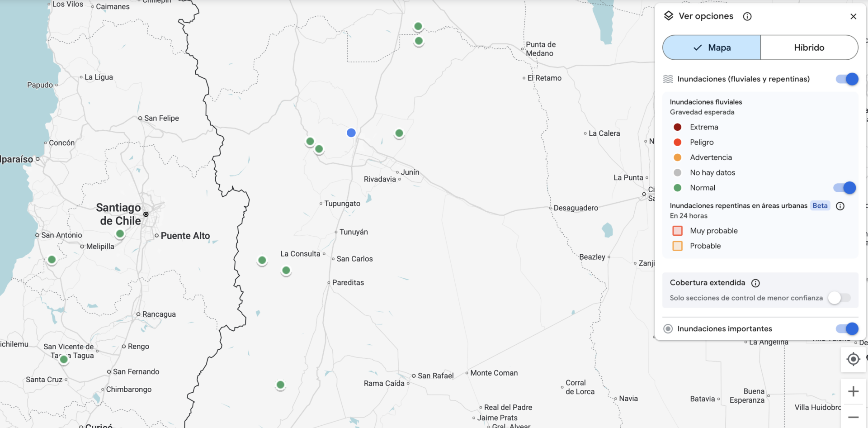Click the Extrema dark red legend dot
Screen dimensions: 868x428
(677, 127)
